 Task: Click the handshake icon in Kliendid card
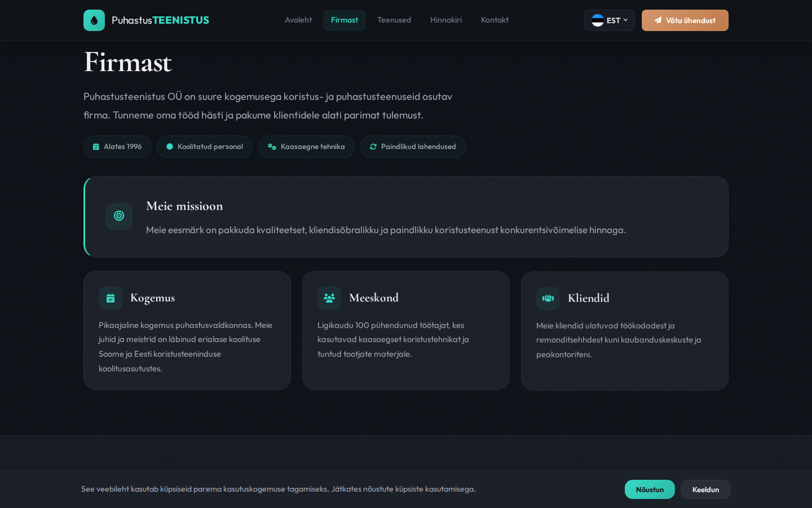pos(548,299)
